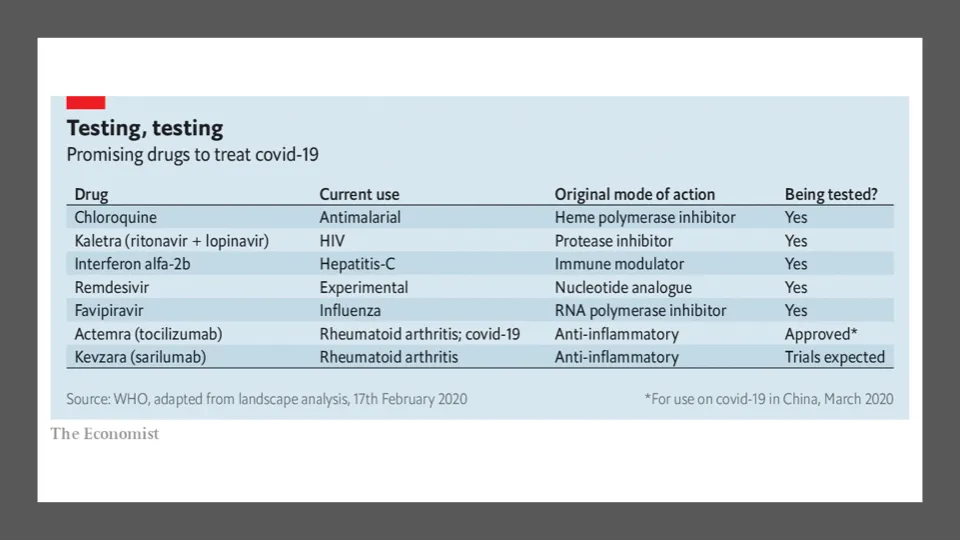The height and width of the screenshot is (540, 960).
Task: Click the red rectangle above the title
Action: 85,102
